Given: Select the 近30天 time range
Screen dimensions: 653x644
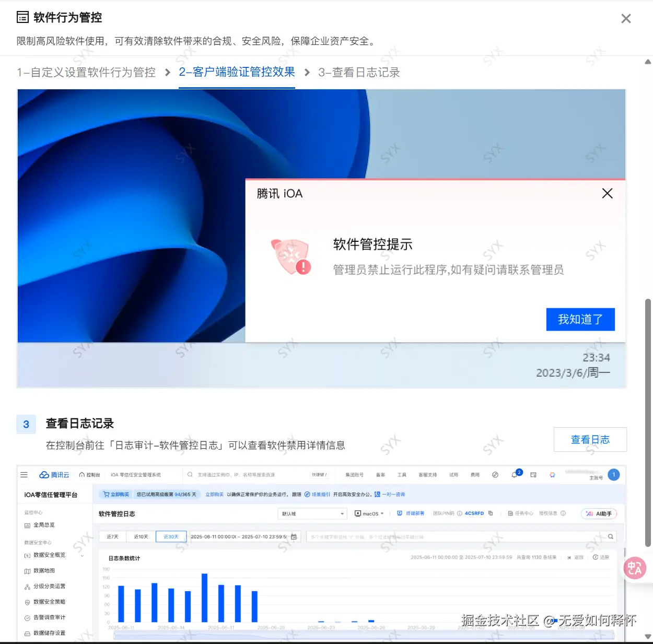Looking at the screenshot, I should pyautogui.click(x=171, y=536).
